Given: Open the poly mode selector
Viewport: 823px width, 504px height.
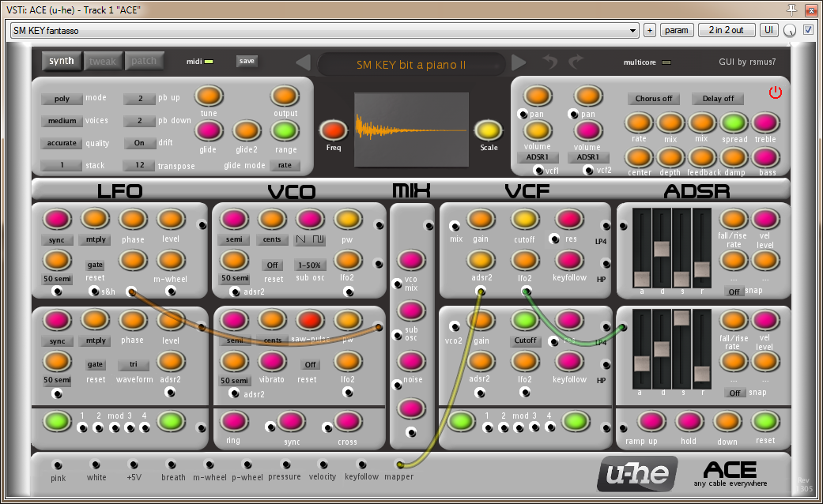Looking at the screenshot, I should 62,99.
